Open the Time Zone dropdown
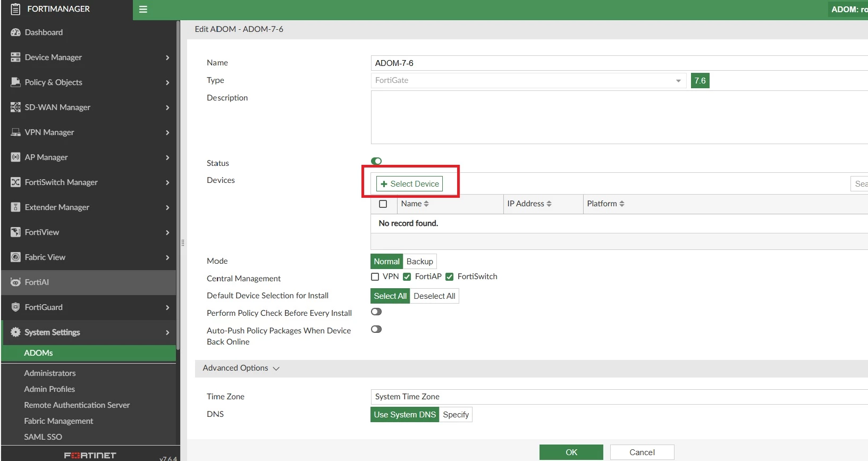 click(619, 397)
